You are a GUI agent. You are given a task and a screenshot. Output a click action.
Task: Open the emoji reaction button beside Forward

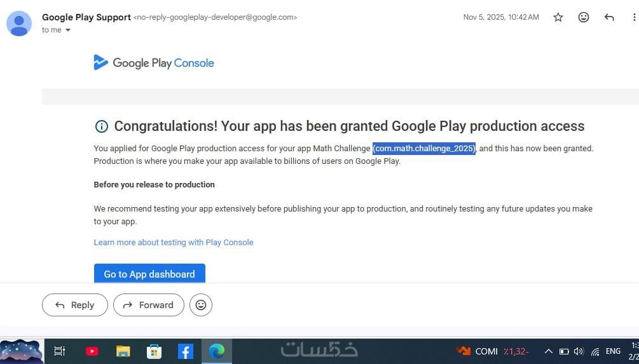(201, 305)
